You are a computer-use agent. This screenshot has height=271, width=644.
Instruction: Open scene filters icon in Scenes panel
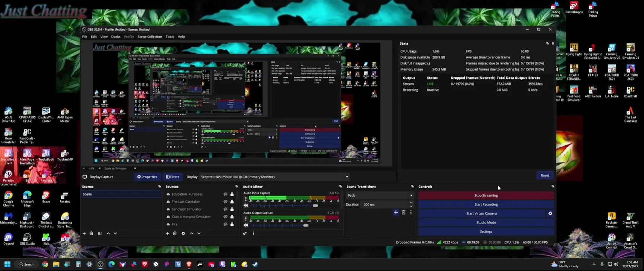(x=100, y=233)
